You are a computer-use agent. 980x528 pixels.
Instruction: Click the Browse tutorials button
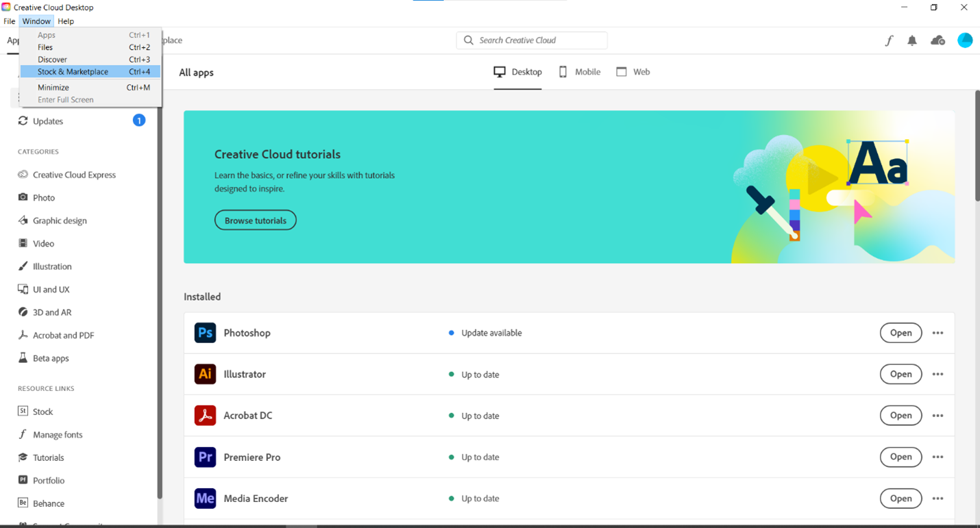pyautogui.click(x=256, y=221)
